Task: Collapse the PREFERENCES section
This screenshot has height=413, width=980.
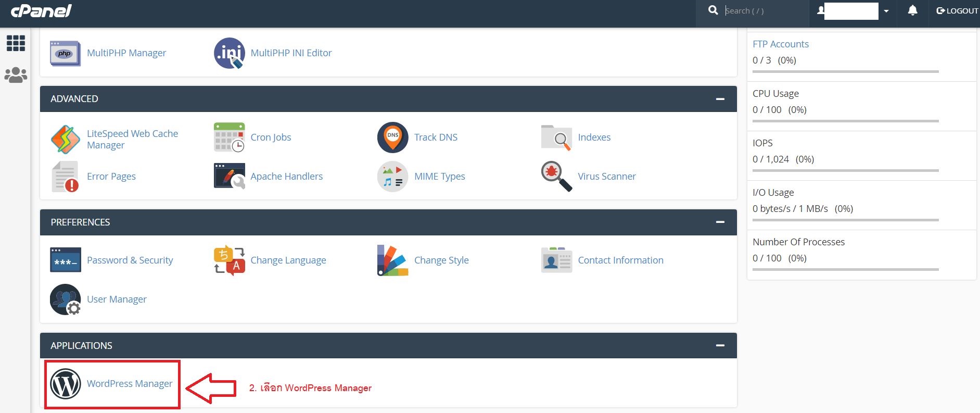Action: tap(720, 222)
